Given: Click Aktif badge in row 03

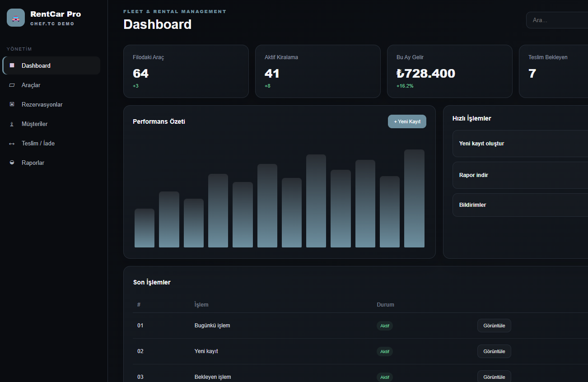Looking at the screenshot, I should [x=385, y=377].
